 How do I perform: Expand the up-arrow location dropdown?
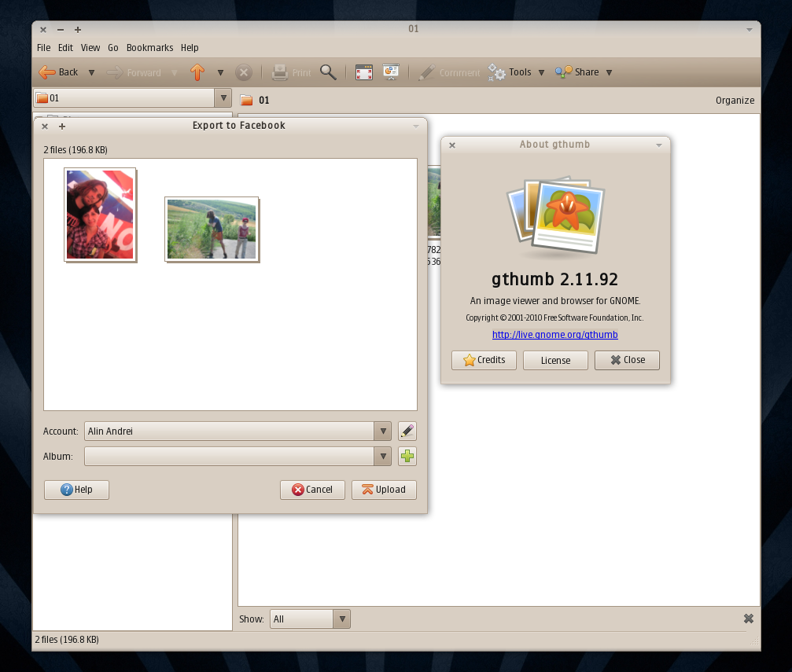(x=220, y=73)
